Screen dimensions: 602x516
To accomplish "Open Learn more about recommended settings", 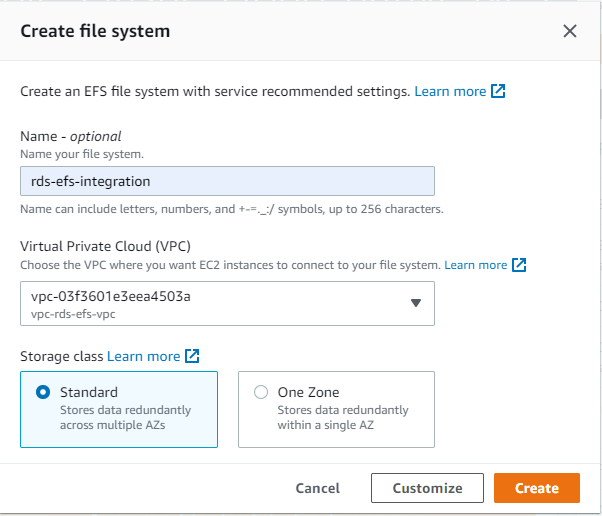I will coord(450,91).
